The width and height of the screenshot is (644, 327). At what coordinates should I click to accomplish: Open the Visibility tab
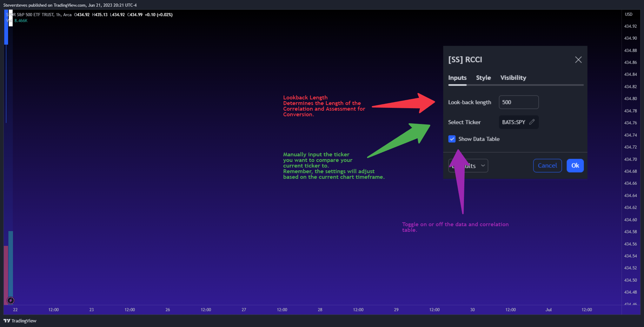[513, 78]
